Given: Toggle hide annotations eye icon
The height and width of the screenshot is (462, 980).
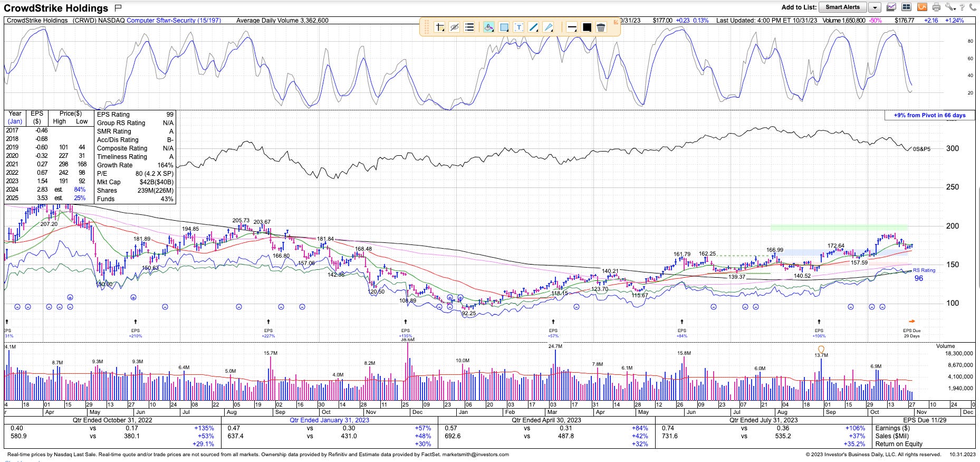Looking at the screenshot, I should click(x=454, y=27).
